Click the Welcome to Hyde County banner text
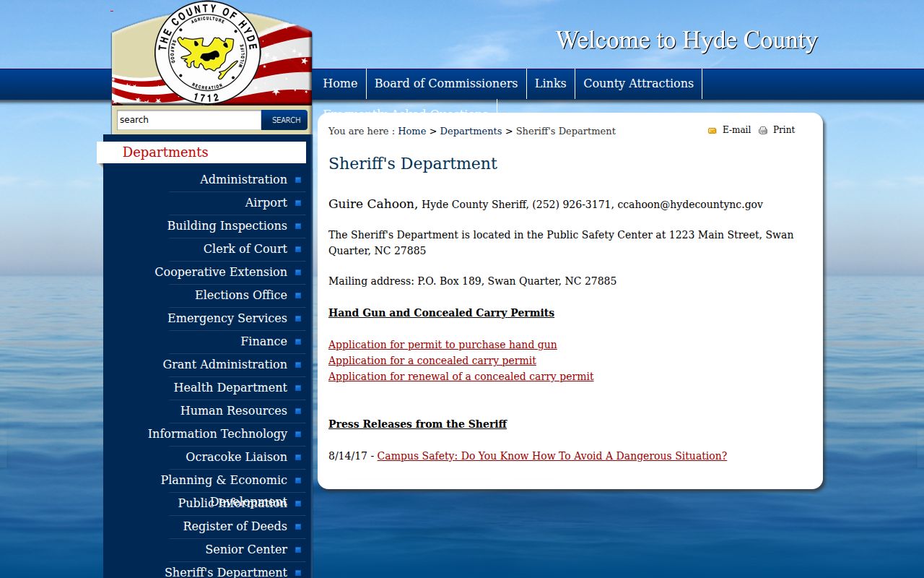Image resolution: width=924 pixels, height=578 pixels. pyautogui.click(x=687, y=40)
